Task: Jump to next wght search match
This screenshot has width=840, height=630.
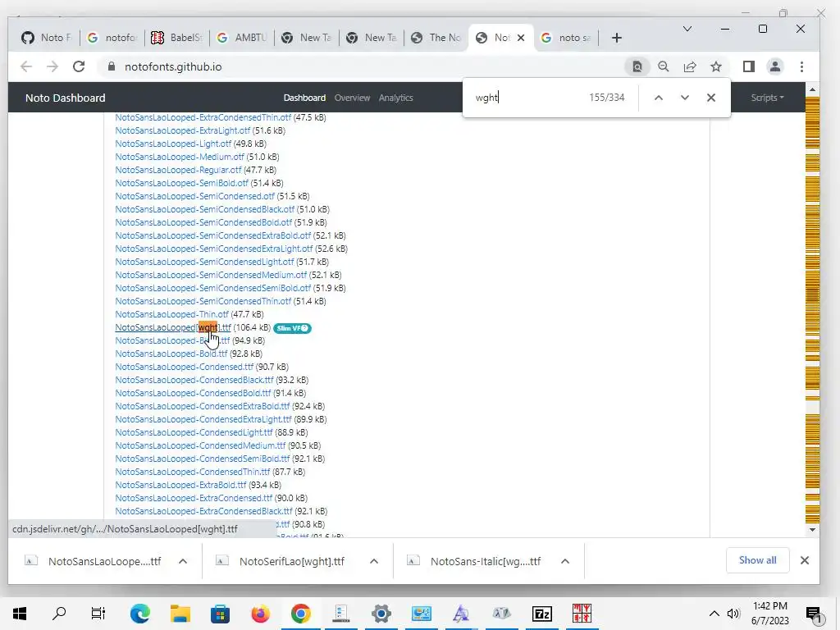Action: click(685, 98)
